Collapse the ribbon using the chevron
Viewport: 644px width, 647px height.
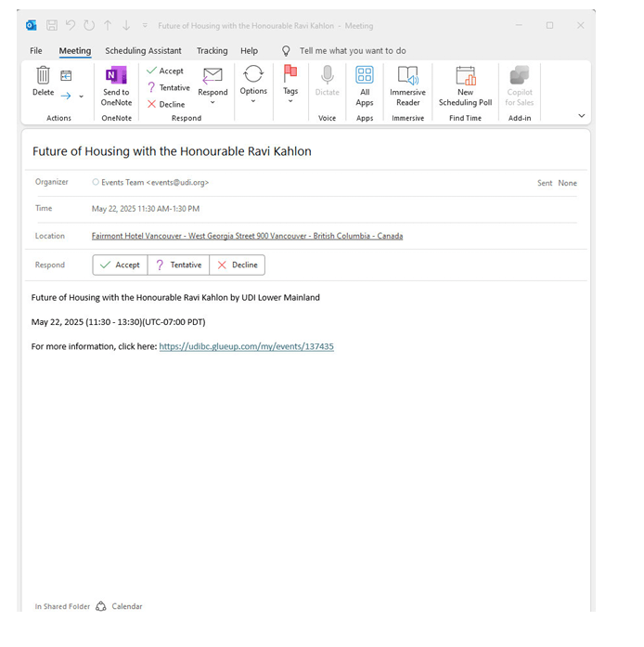(x=582, y=116)
